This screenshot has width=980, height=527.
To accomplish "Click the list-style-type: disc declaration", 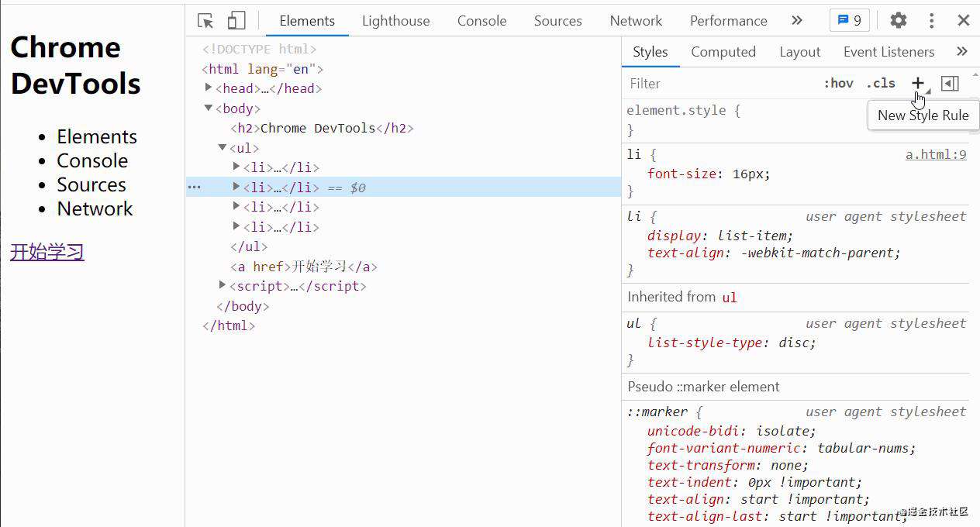I will coord(732,343).
